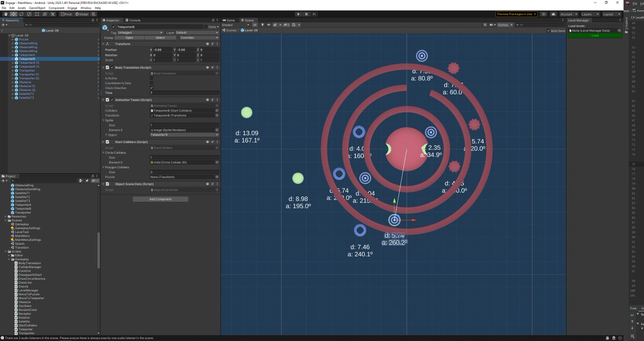644x341 pixels.
Task: Toggle TeleporterB active checkbox
Action: tap(114, 27)
